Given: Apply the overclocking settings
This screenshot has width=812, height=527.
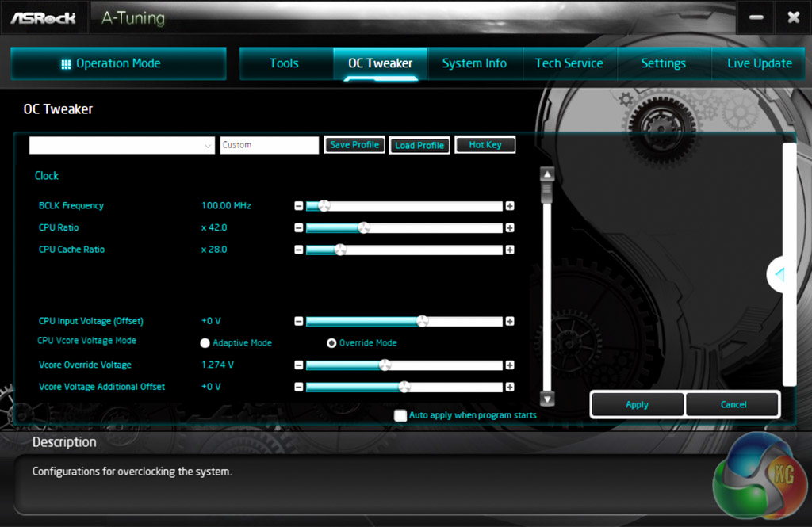Looking at the screenshot, I should 637,405.
